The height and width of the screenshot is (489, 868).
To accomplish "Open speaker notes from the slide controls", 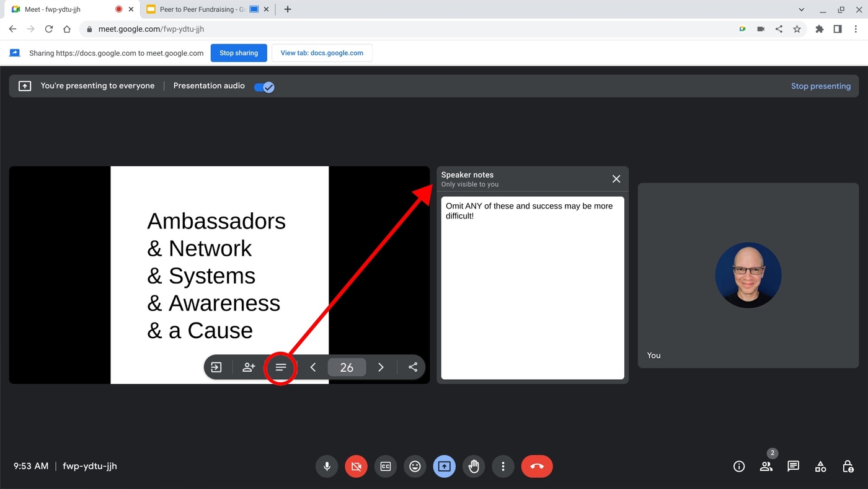I will pos(280,367).
